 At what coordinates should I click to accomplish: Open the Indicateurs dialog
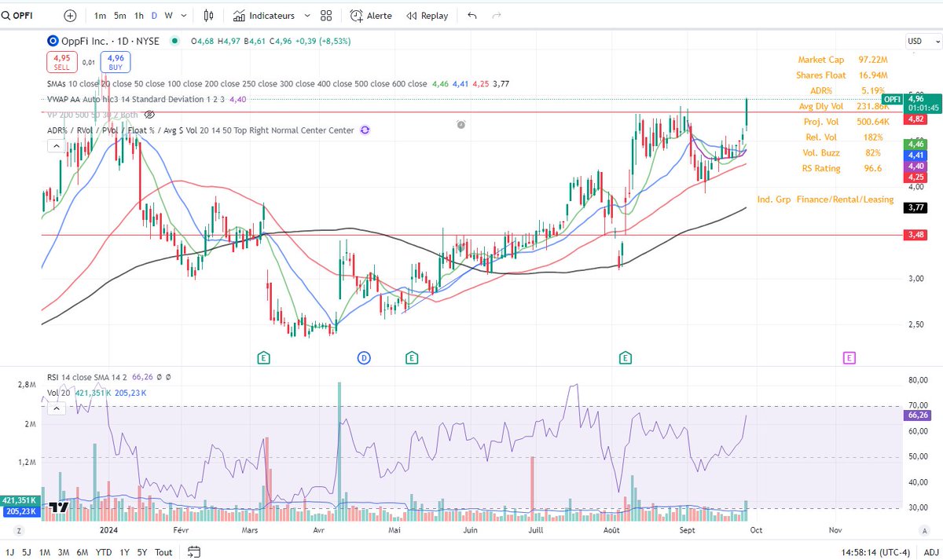(265, 16)
